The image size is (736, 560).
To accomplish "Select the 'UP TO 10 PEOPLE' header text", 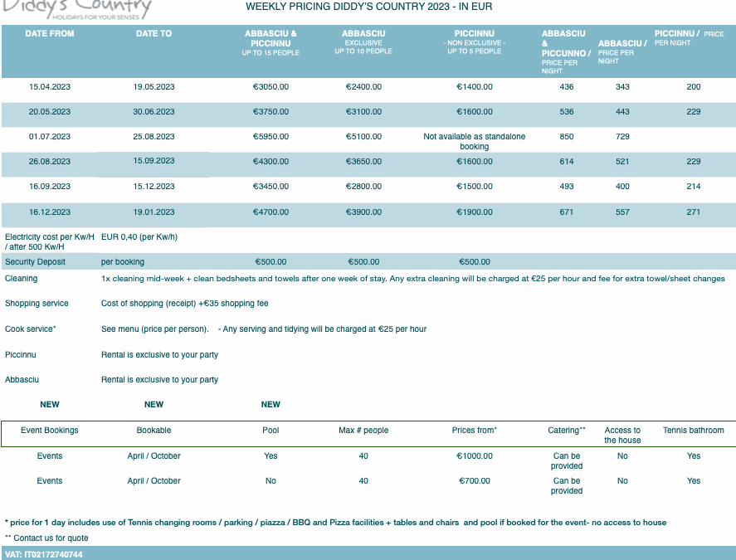I will 363,51.
